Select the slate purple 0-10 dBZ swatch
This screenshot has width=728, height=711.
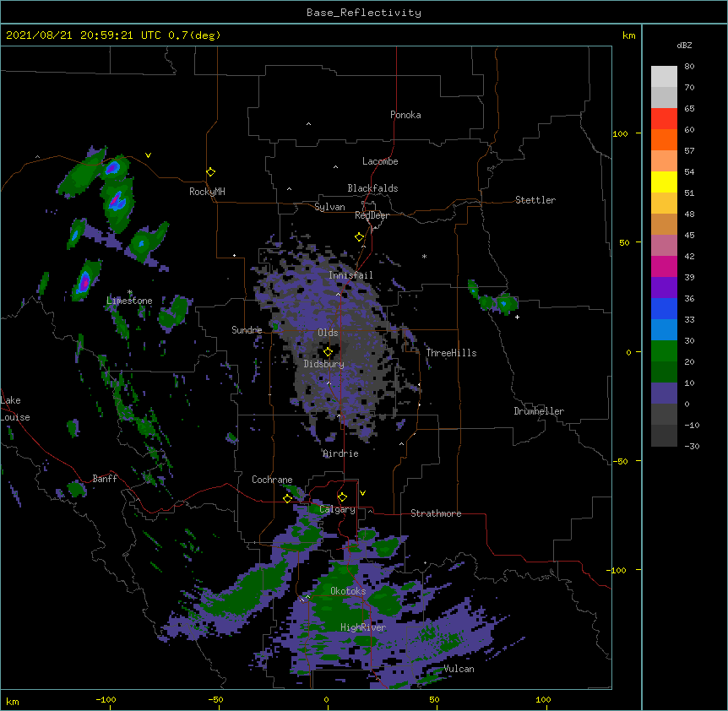664,393
